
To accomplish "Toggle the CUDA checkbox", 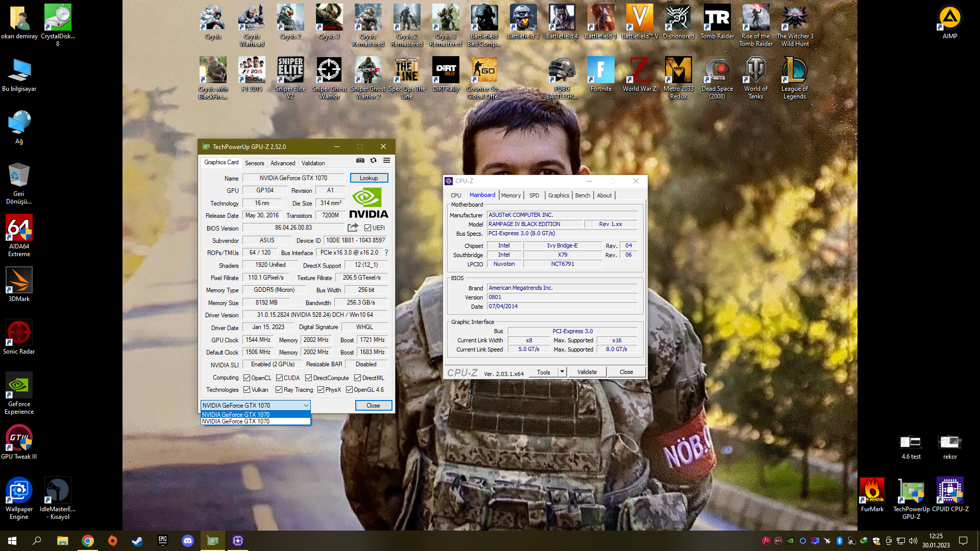I will click(279, 378).
